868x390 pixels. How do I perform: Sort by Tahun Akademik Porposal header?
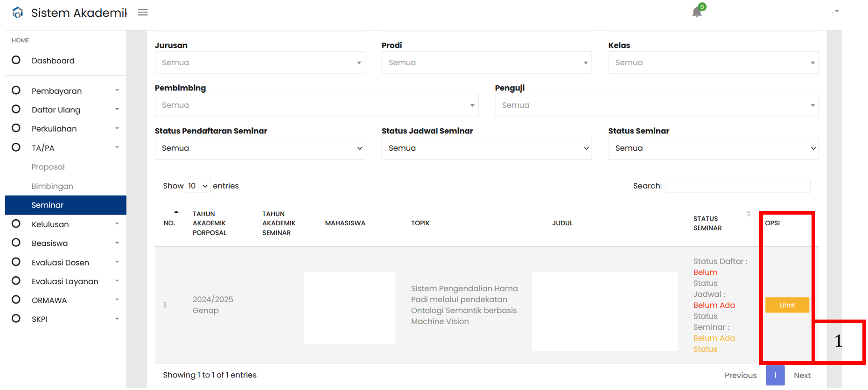pyautogui.click(x=210, y=223)
